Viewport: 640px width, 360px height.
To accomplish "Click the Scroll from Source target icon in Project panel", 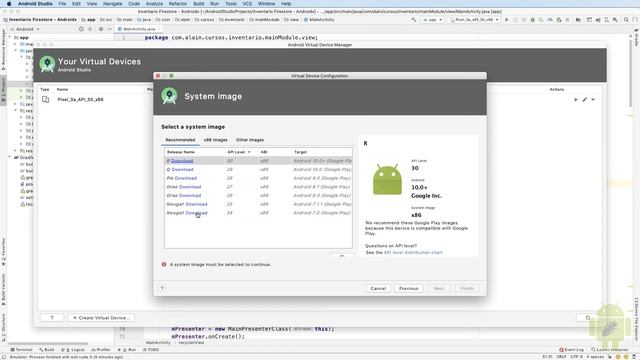I will click(x=81, y=29).
